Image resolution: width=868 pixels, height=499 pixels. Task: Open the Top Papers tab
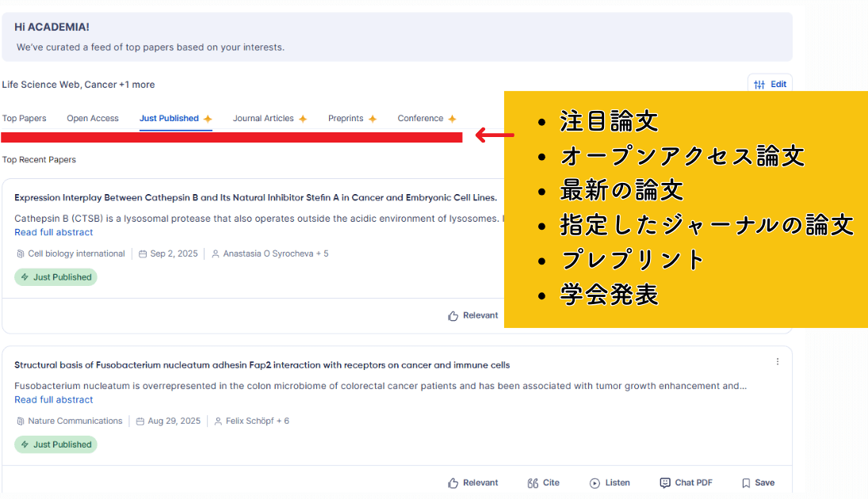(25, 118)
